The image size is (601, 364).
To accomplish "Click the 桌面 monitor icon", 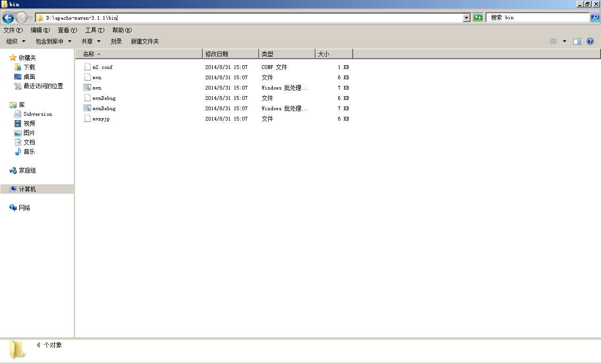I will [18, 76].
